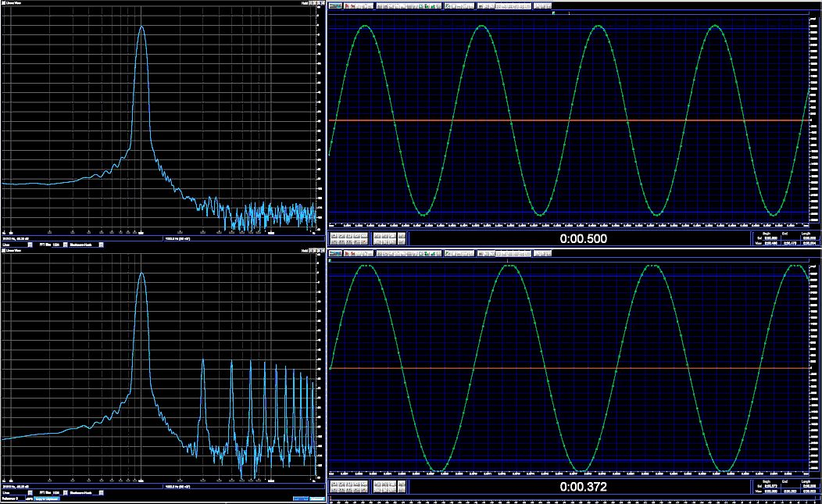Click the Record button in the lower editor transport
Image resolution: width=822 pixels, height=504 pixels.
coord(364,490)
